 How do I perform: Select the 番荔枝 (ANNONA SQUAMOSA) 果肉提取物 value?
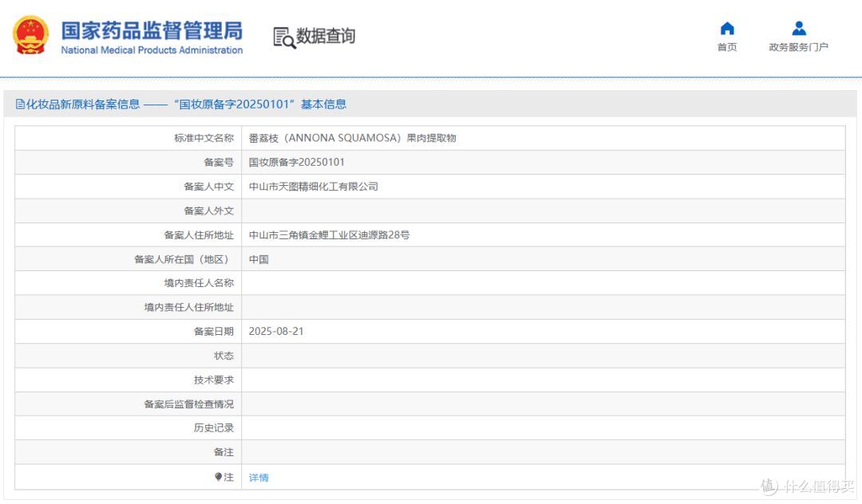click(353, 138)
